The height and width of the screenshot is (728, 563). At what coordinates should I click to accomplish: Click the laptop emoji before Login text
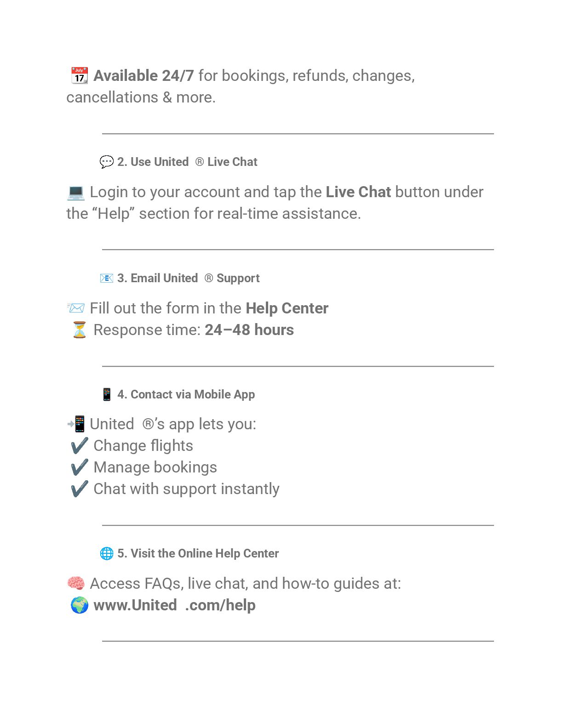(75, 192)
